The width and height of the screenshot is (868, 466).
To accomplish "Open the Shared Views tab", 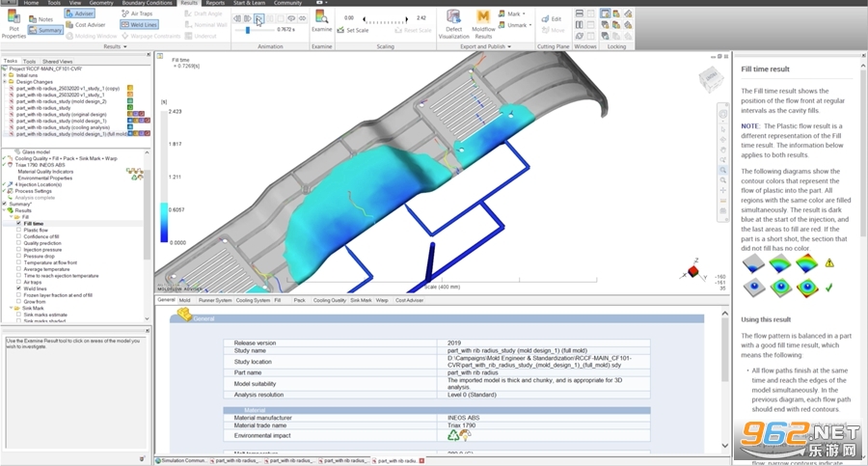I will point(57,62).
